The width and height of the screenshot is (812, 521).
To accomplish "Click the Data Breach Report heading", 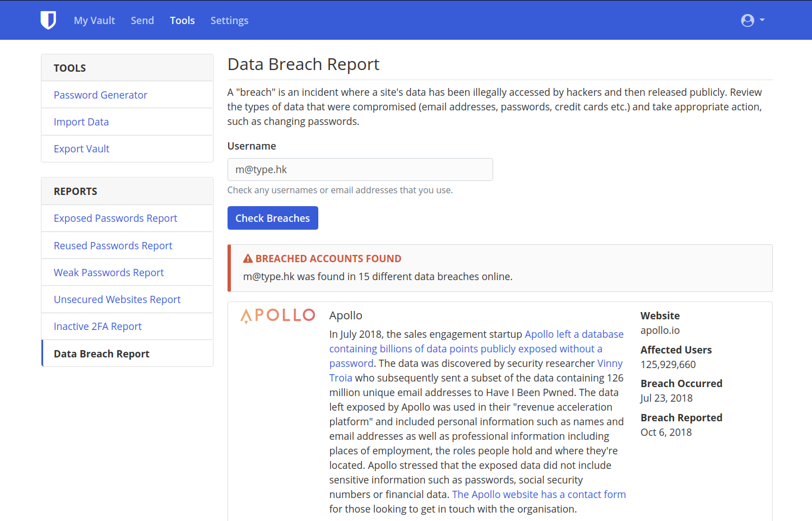I will [303, 64].
